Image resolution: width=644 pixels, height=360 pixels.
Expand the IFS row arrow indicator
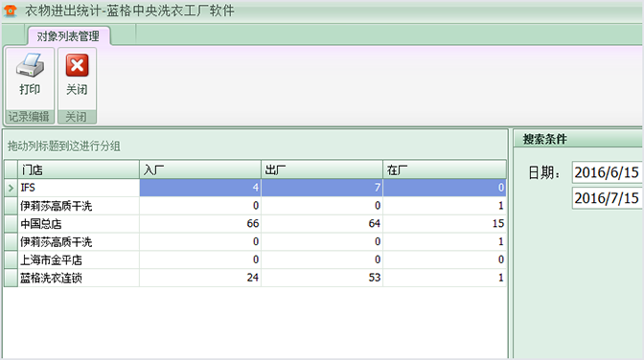click(11, 188)
